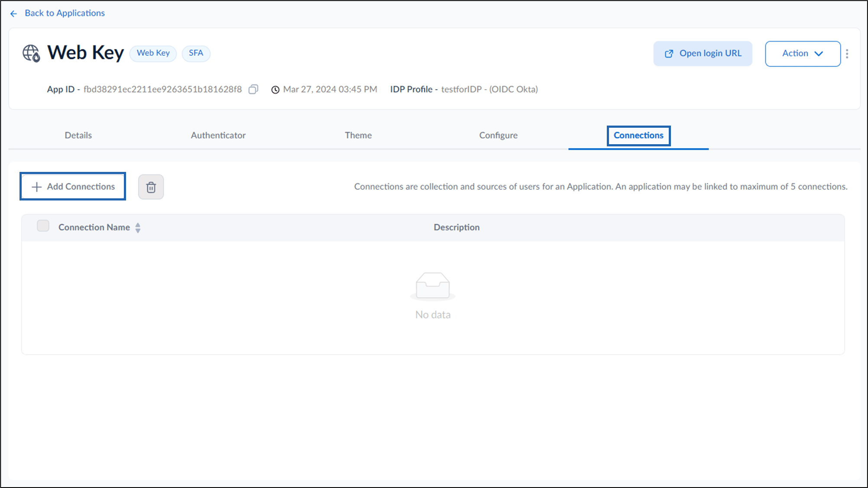Switch to the Authenticator tab

218,135
